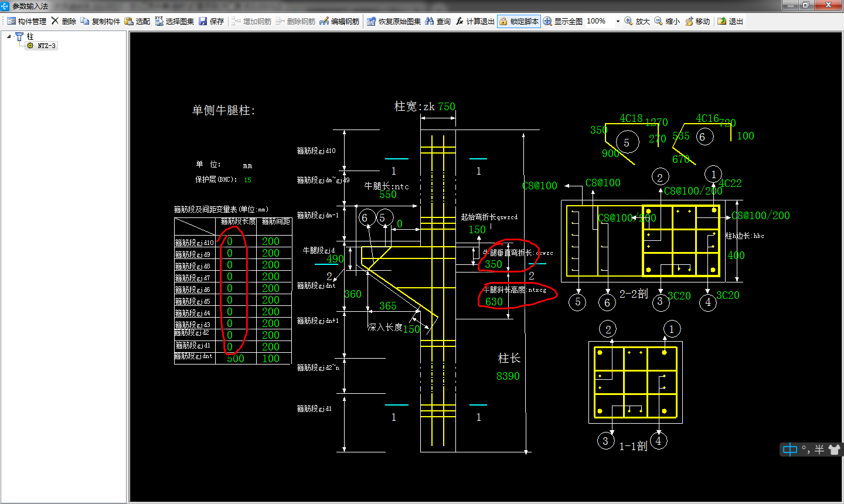
Task: Click the 中 input method language icon
Action: coord(790,449)
